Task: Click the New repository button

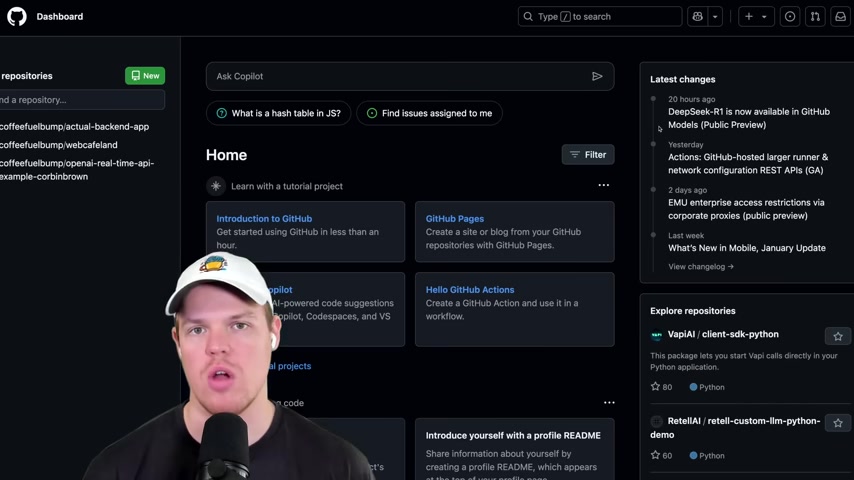Action: point(145,76)
